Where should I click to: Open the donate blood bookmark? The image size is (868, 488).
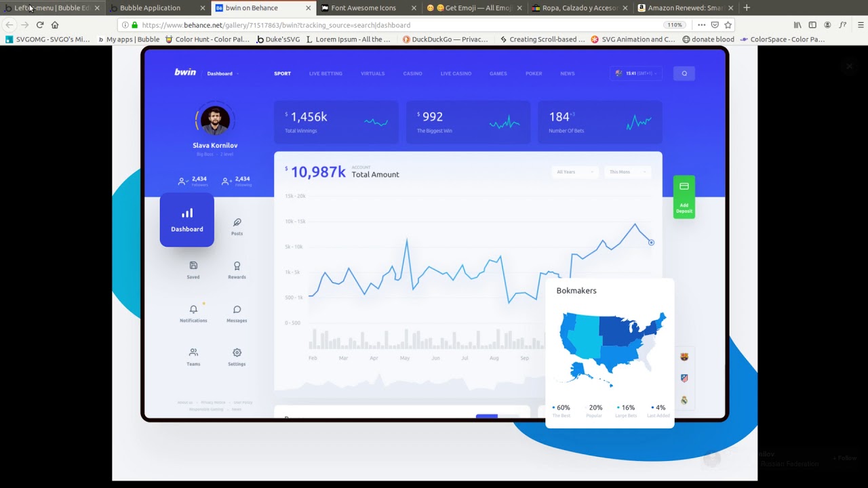pos(708,39)
